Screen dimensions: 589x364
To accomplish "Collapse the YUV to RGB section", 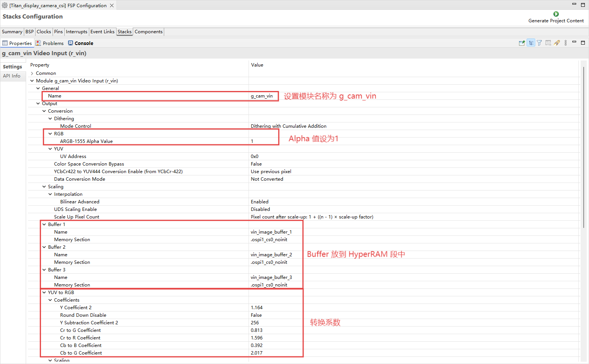I will [44, 293].
